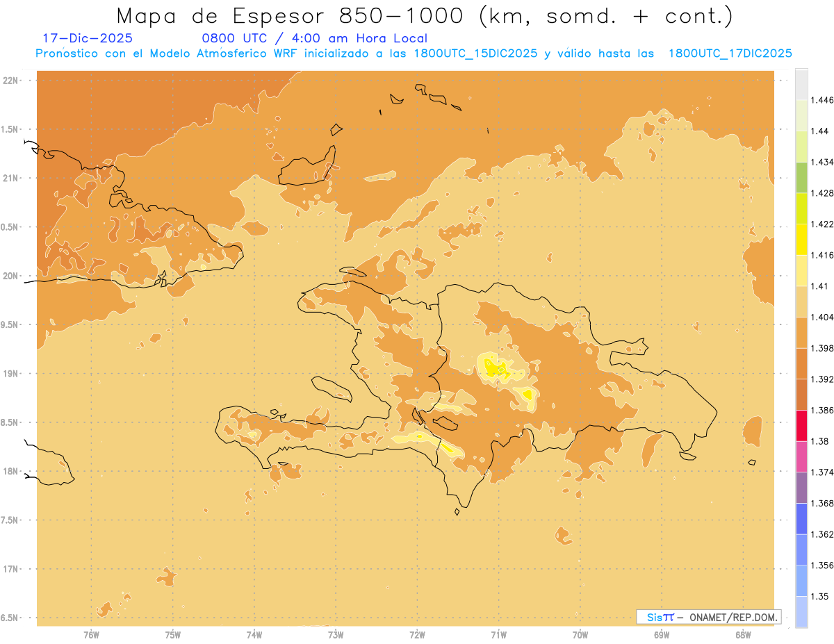Click the '76W' longitude label
Image resolution: width=834 pixels, height=644 pixels.
click(x=91, y=635)
